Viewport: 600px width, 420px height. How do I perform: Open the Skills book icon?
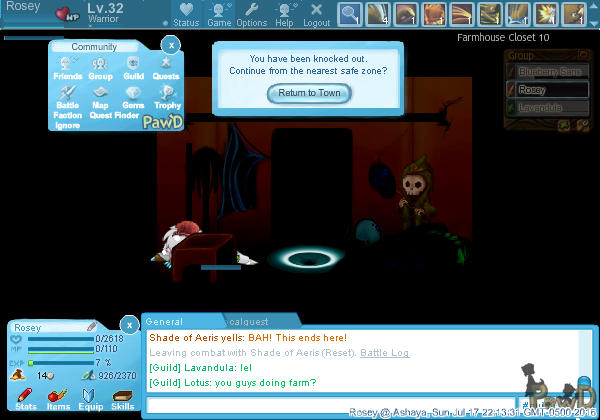click(122, 399)
